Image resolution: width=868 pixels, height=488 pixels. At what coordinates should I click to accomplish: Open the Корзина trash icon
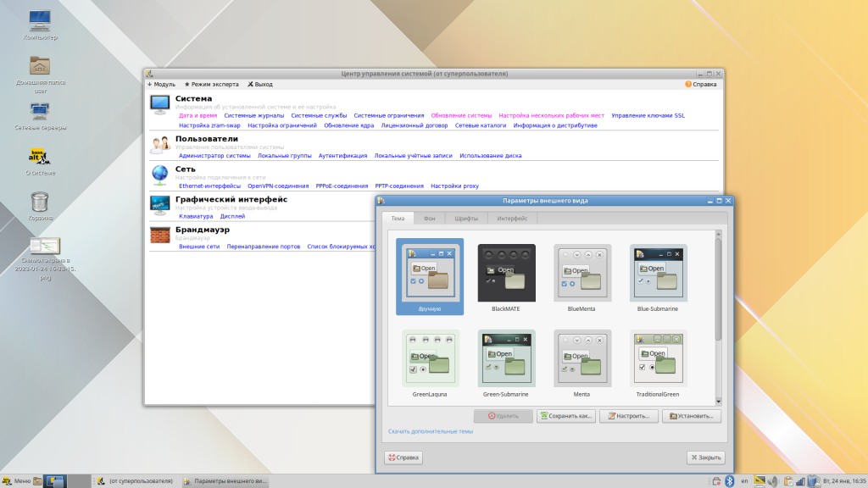(x=39, y=202)
